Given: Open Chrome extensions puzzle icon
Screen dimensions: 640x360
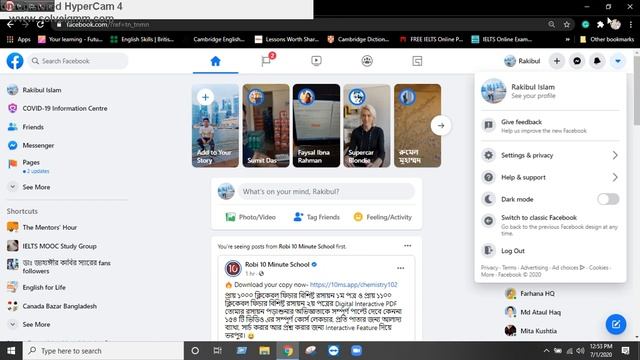Looking at the screenshot, I should (600, 24).
